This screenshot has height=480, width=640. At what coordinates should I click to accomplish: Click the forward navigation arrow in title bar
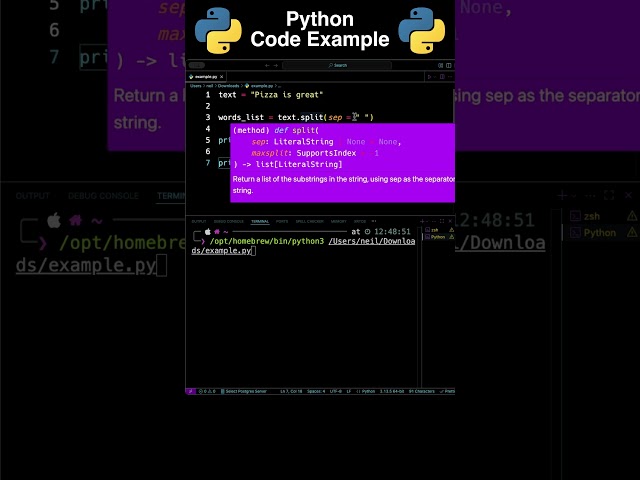pyautogui.click(x=276, y=65)
